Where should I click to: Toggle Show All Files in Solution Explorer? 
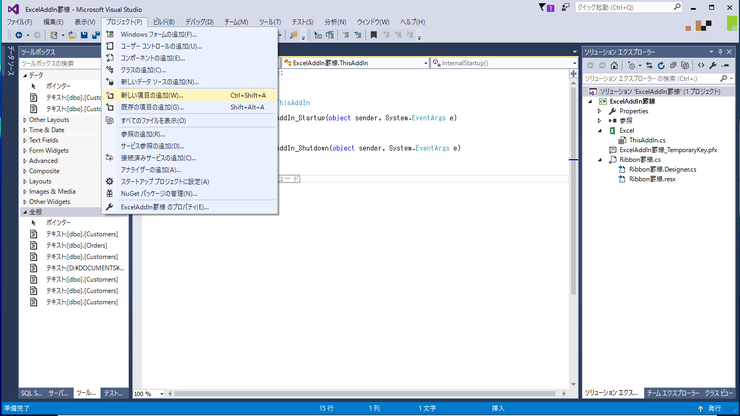[x=685, y=66]
